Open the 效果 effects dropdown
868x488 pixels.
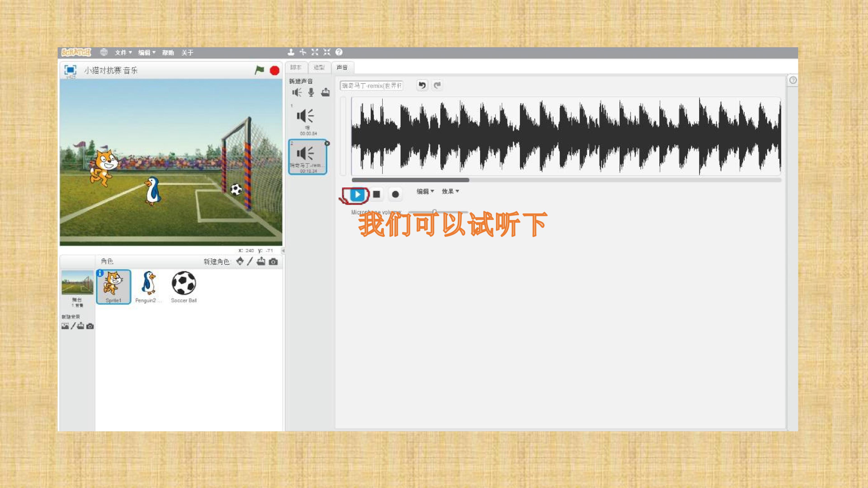tap(450, 191)
